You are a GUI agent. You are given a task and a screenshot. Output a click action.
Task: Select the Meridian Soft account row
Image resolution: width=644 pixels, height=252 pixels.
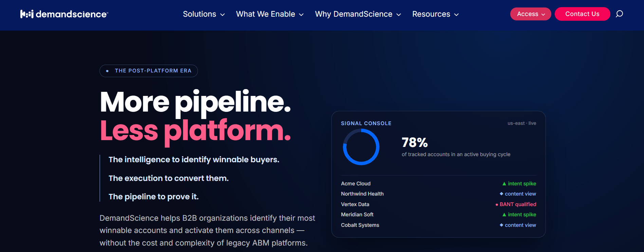coord(439,215)
